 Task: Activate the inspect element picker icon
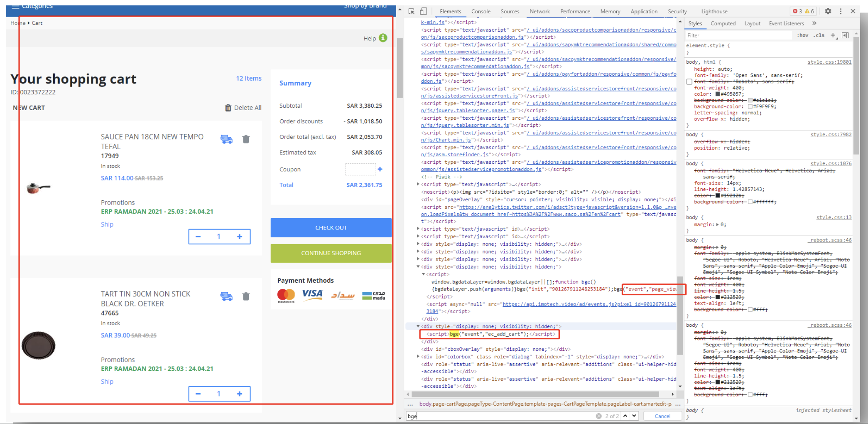[411, 11]
